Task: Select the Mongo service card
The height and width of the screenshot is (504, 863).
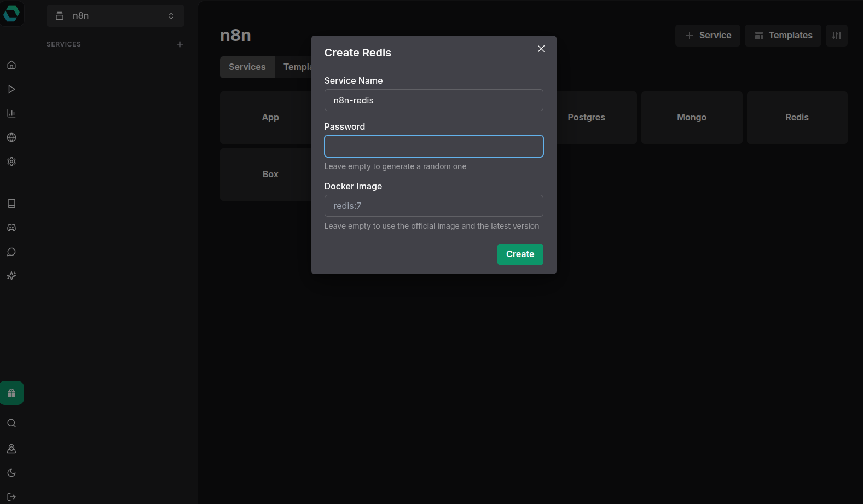Action: [692, 118]
